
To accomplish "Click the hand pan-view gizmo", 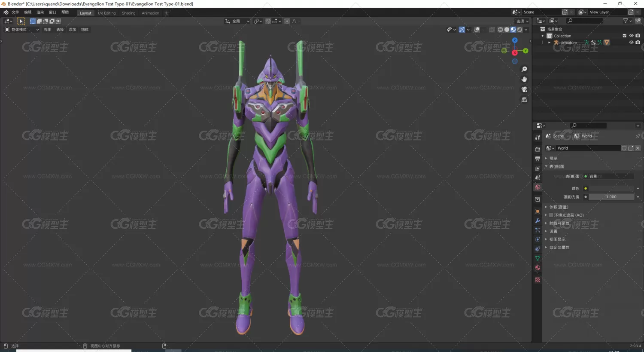I will (524, 79).
